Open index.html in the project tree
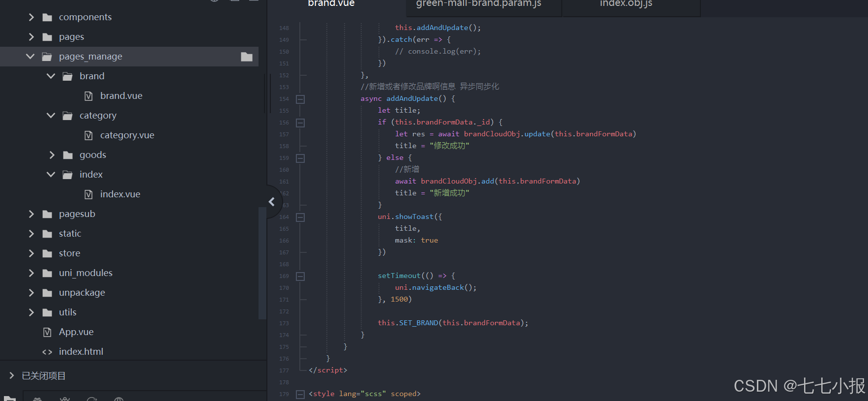The height and width of the screenshot is (401, 868). click(x=81, y=352)
